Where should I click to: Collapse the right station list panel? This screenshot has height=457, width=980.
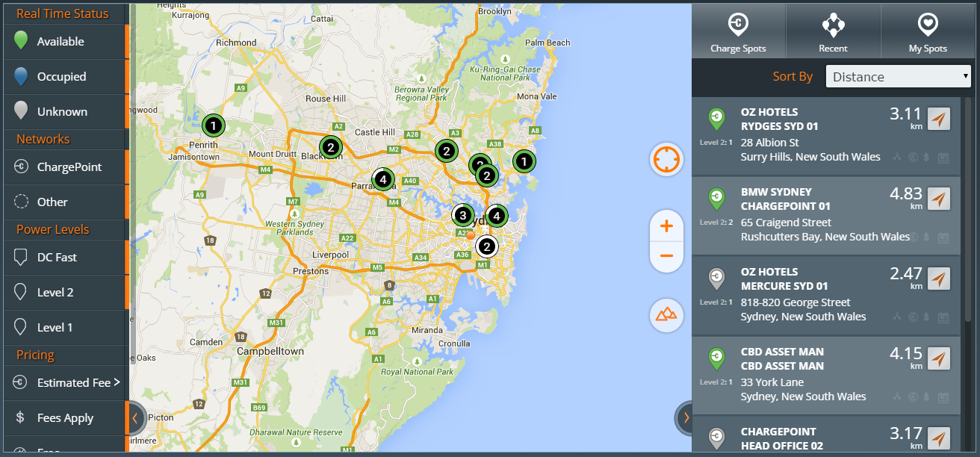pyautogui.click(x=685, y=418)
